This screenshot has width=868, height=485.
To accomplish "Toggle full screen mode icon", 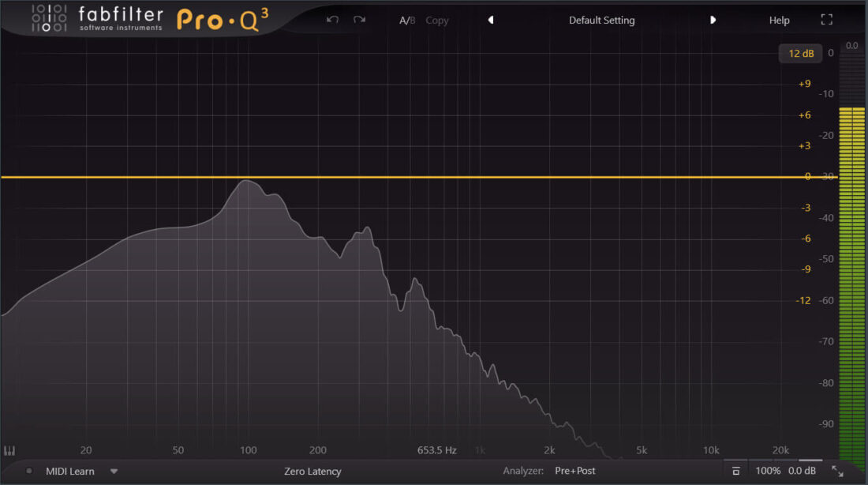I will click(x=826, y=20).
